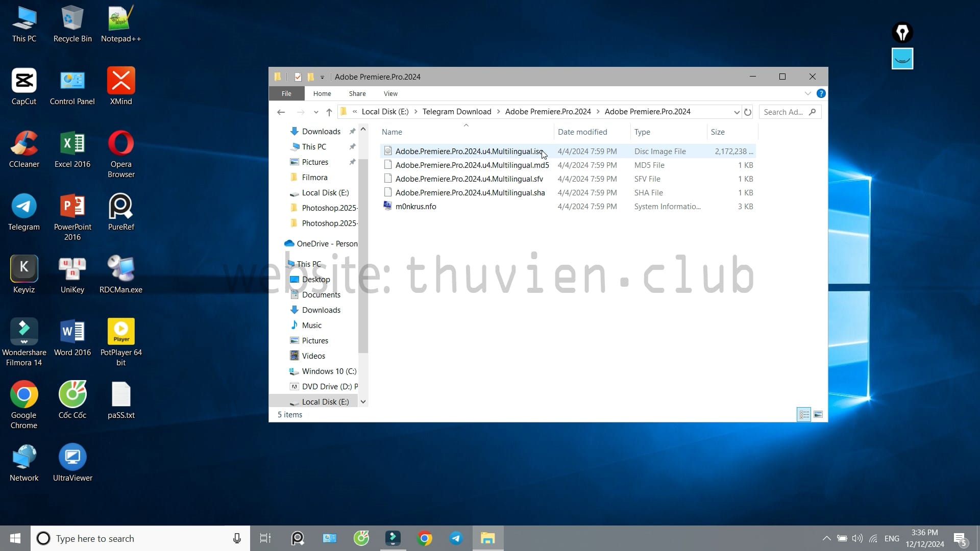Show hidden system tray icons chevron
The height and width of the screenshot is (551, 980).
click(826, 538)
